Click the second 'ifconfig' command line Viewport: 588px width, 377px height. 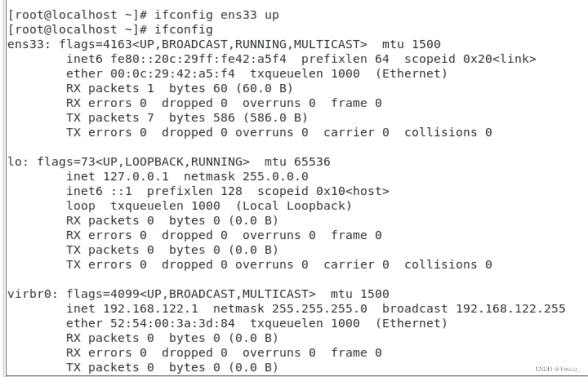[x=110, y=29]
